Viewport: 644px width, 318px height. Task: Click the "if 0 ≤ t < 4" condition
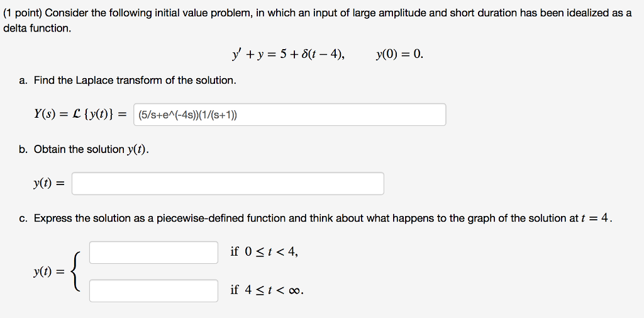click(265, 251)
